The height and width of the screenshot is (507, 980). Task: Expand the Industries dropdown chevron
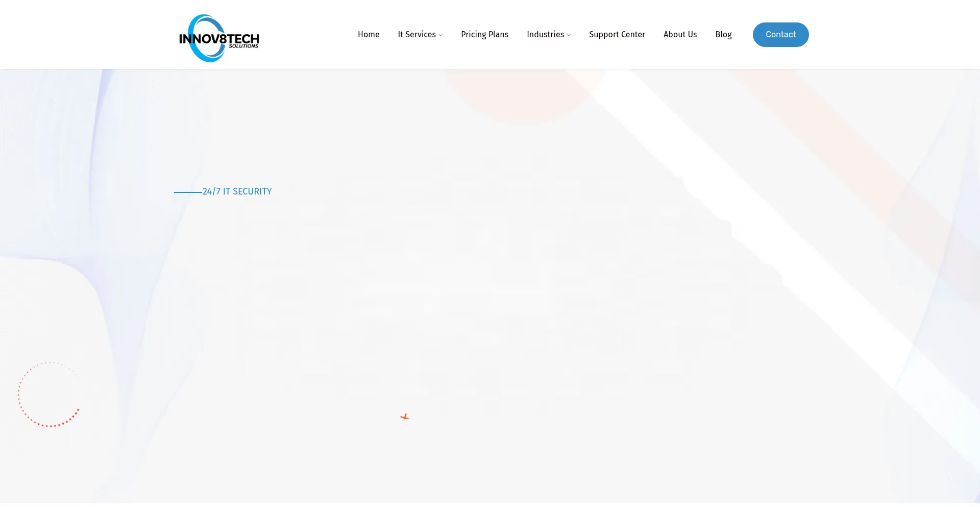pyautogui.click(x=569, y=35)
